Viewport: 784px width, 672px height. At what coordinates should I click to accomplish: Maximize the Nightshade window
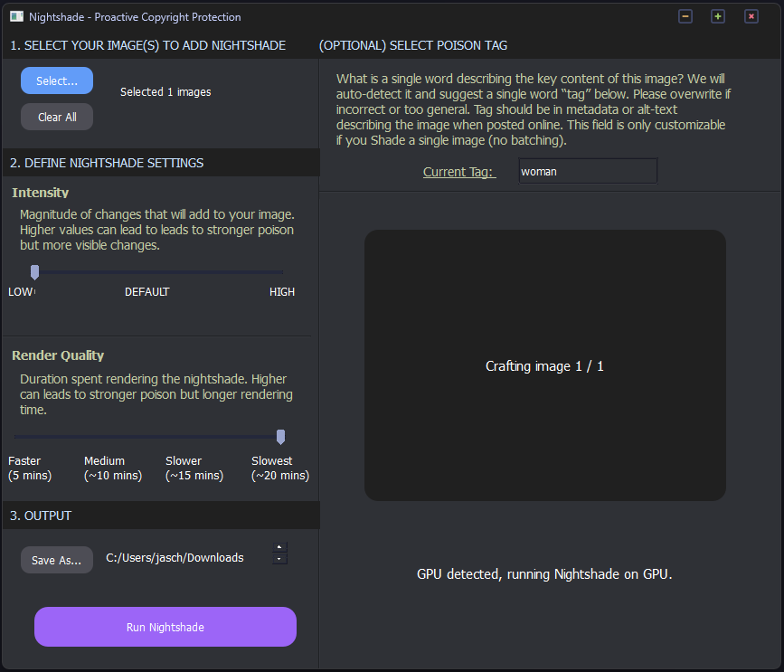[x=718, y=16]
